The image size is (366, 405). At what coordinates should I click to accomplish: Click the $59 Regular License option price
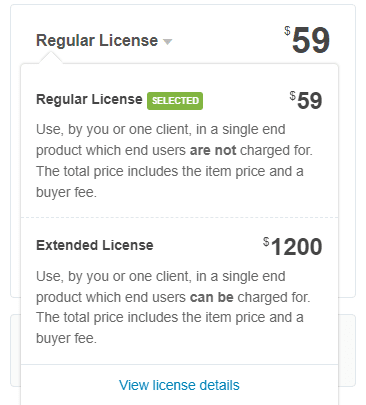pyautogui.click(x=306, y=100)
